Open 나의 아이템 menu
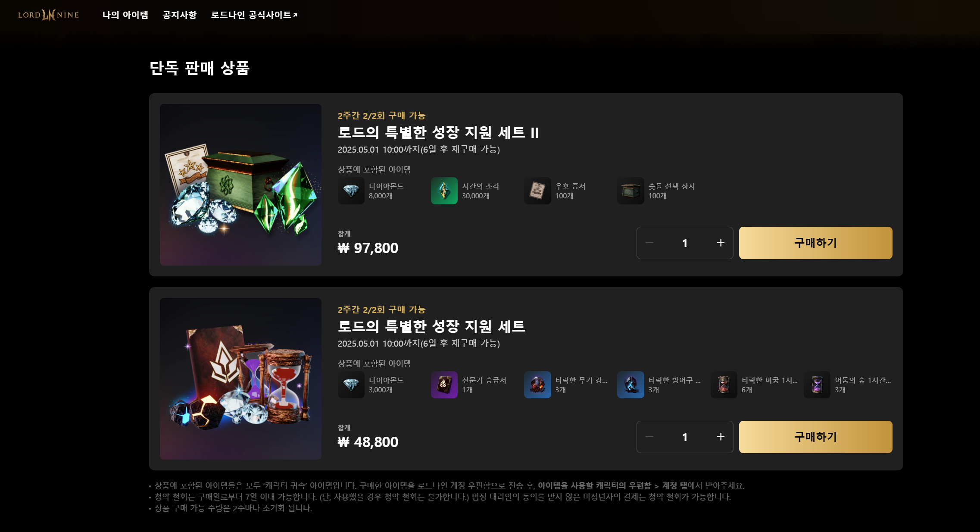The width and height of the screenshot is (980, 532). [125, 15]
